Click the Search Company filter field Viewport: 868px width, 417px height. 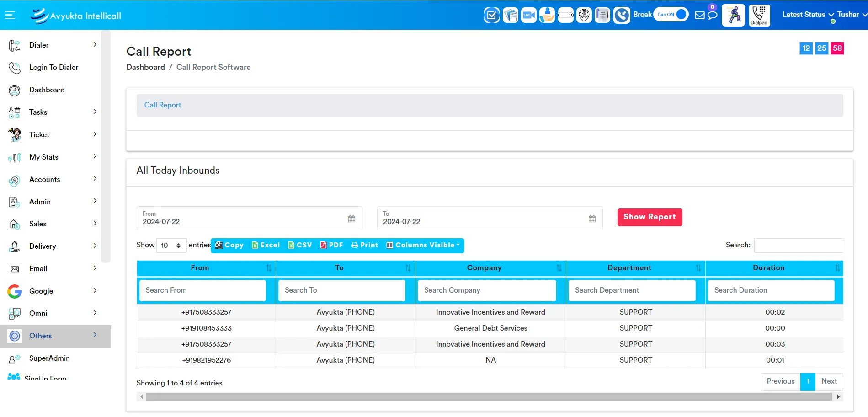[487, 290]
